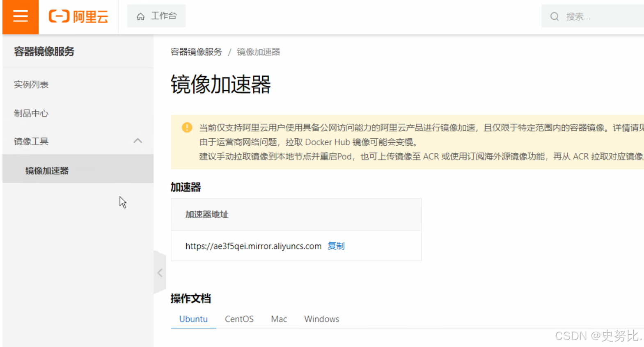
Task: Switch to the Mac tab
Action: (x=279, y=319)
